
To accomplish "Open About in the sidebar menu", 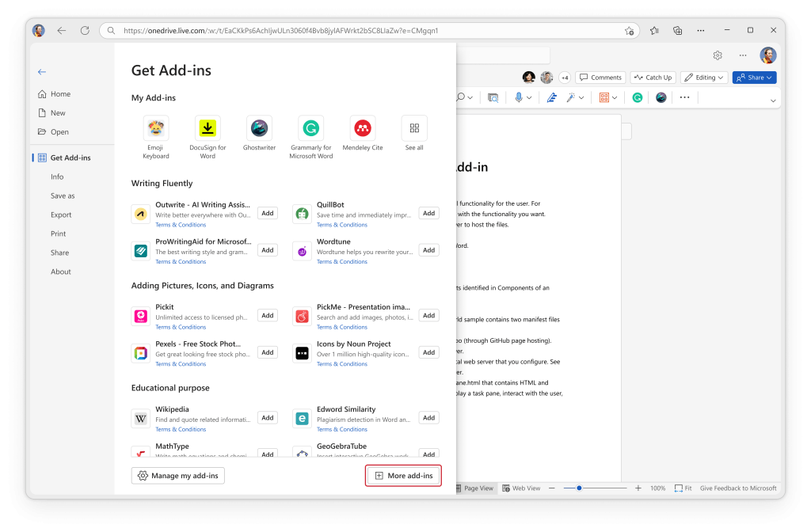I will pos(60,272).
